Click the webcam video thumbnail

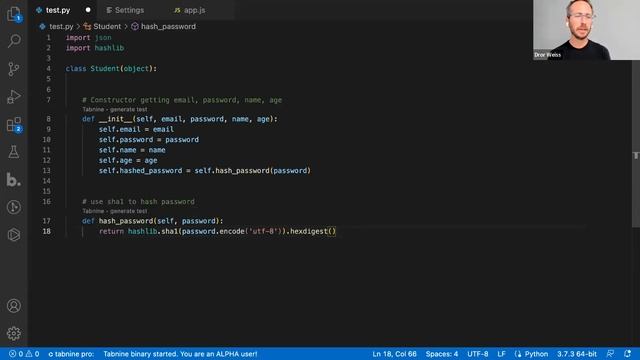click(x=586, y=30)
